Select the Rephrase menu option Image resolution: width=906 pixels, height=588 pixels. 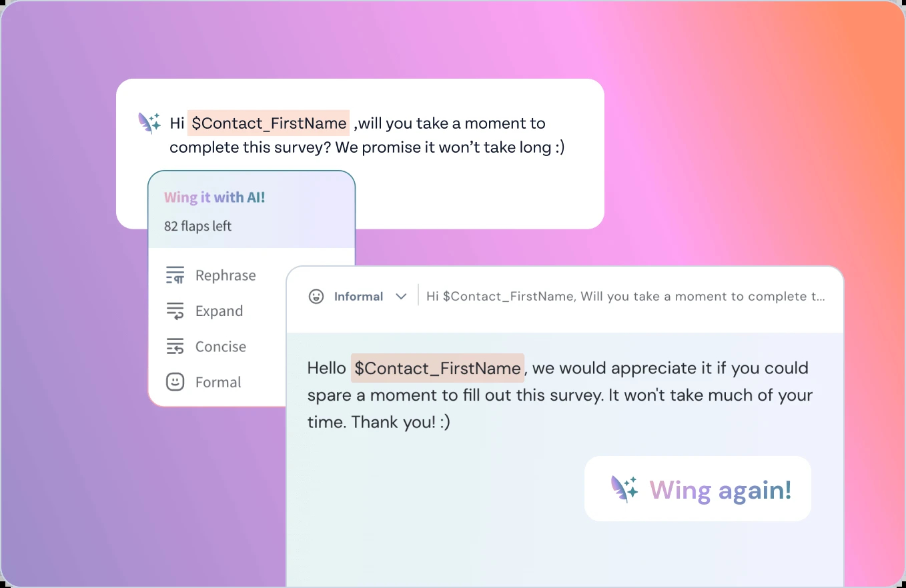click(x=211, y=275)
